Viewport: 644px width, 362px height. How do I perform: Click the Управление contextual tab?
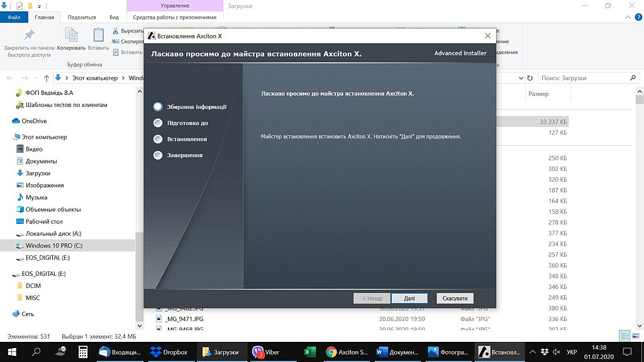coord(175,6)
